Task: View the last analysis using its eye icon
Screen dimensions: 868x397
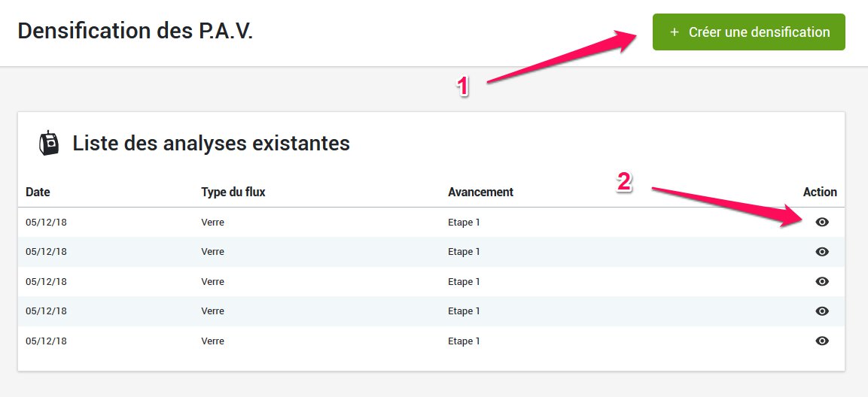Action: pos(822,341)
